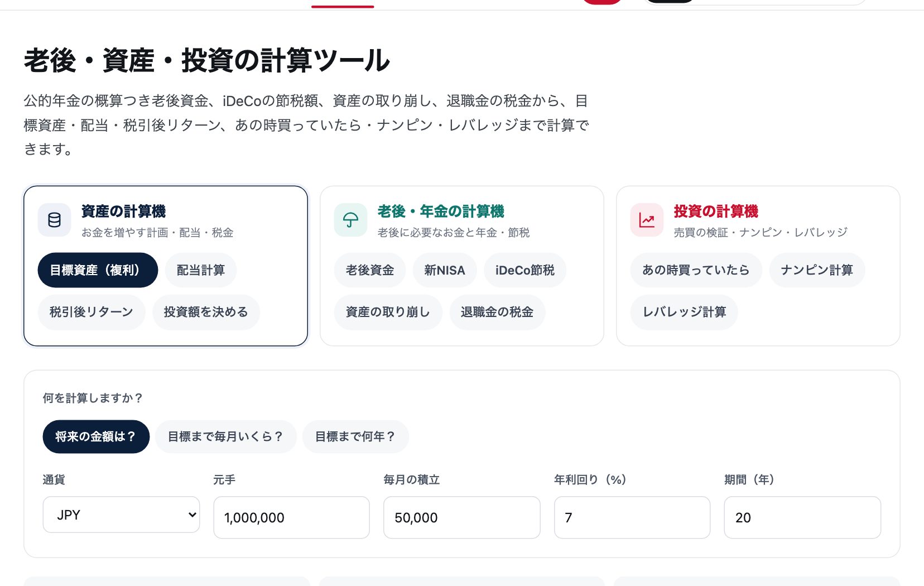Focus the 期間（年） input field
The width and height of the screenshot is (924, 586).
(x=802, y=517)
